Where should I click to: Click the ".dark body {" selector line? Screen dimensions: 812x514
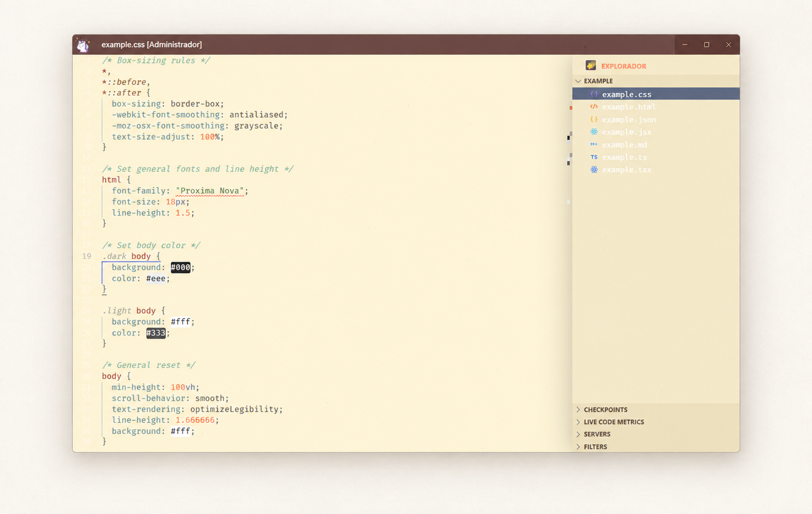tap(131, 256)
